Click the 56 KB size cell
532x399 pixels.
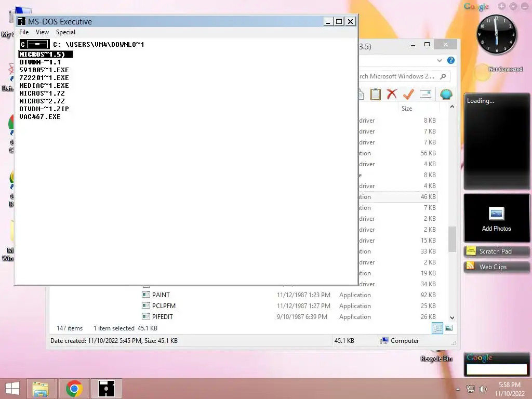coord(428,153)
